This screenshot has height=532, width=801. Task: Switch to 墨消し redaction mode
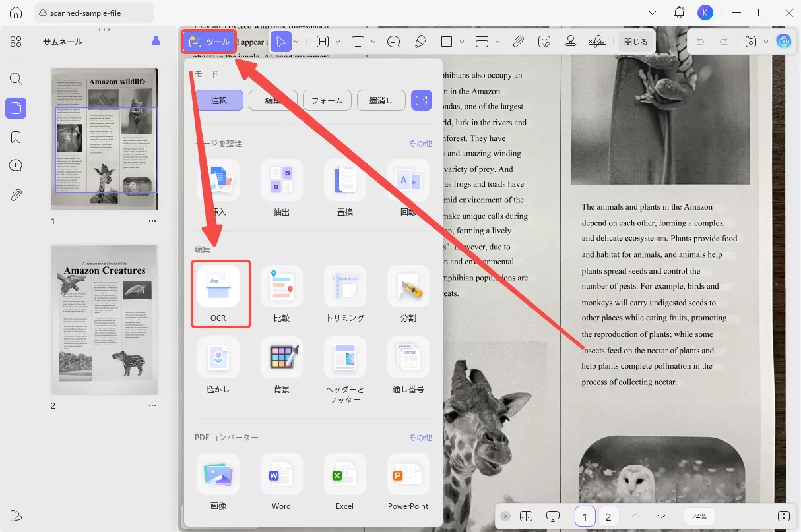pos(381,100)
